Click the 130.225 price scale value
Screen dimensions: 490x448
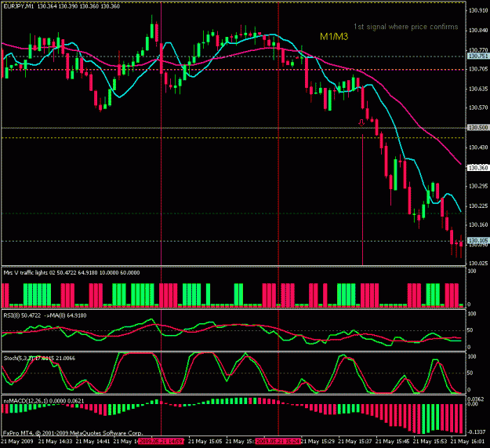click(478, 206)
